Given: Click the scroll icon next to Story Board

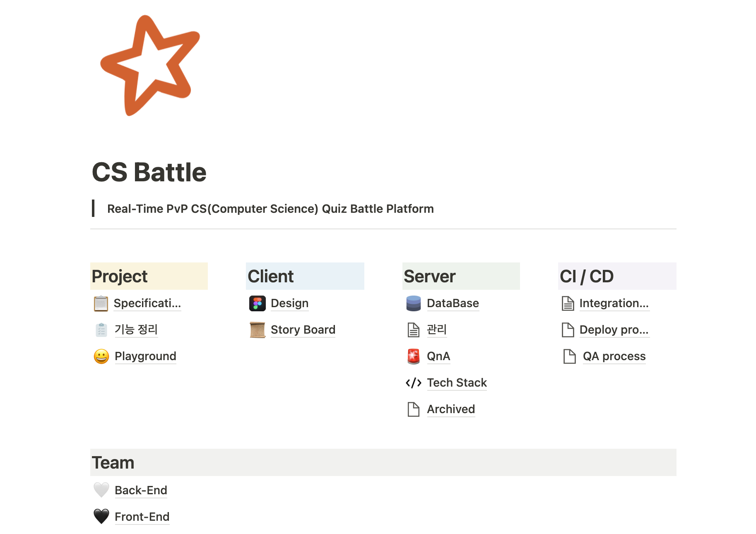Looking at the screenshot, I should pos(257,330).
